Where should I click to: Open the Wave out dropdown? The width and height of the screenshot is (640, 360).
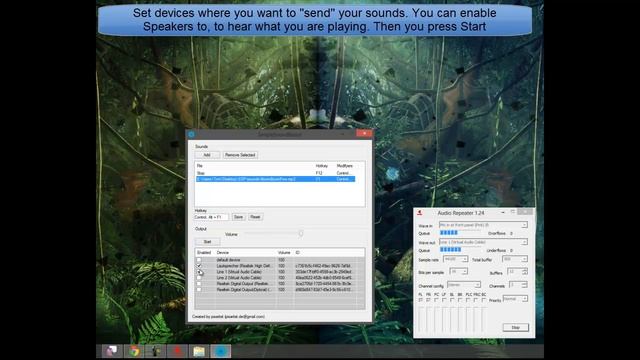click(483, 242)
